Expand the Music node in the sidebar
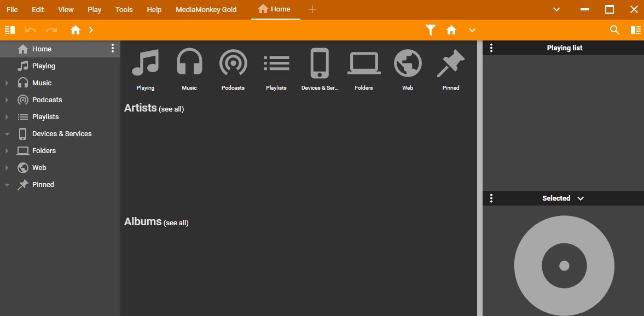The width and height of the screenshot is (644, 316). pyautogui.click(x=6, y=83)
